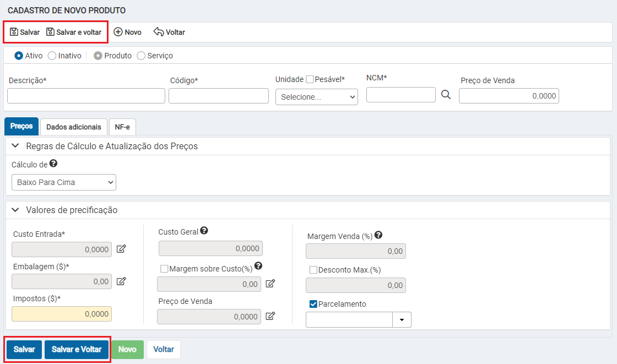Screen dimensions: 617x364
Task: Edit Margem sobre Custo with pencil icon
Action: coord(270,284)
